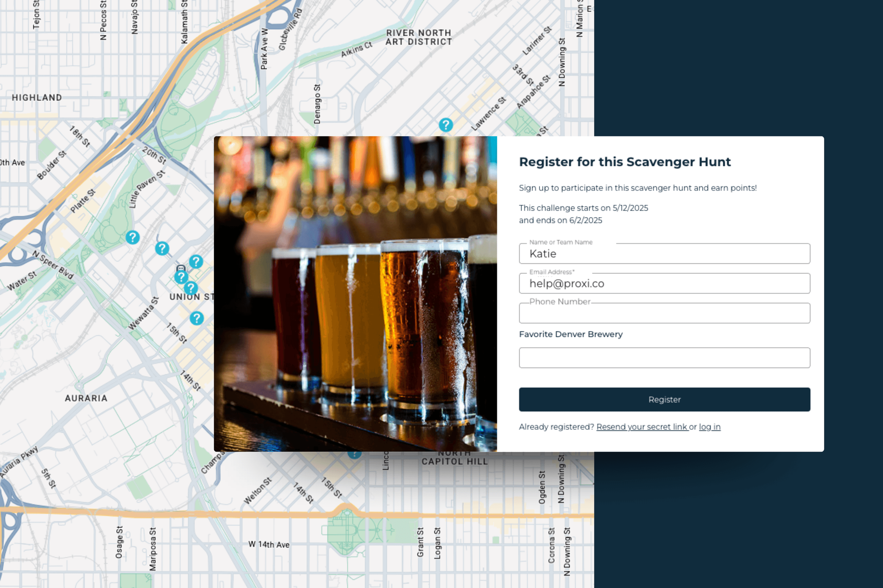Click the question-mark marker near Lawrence St
Viewport: 883px width, 588px height.
446,125
